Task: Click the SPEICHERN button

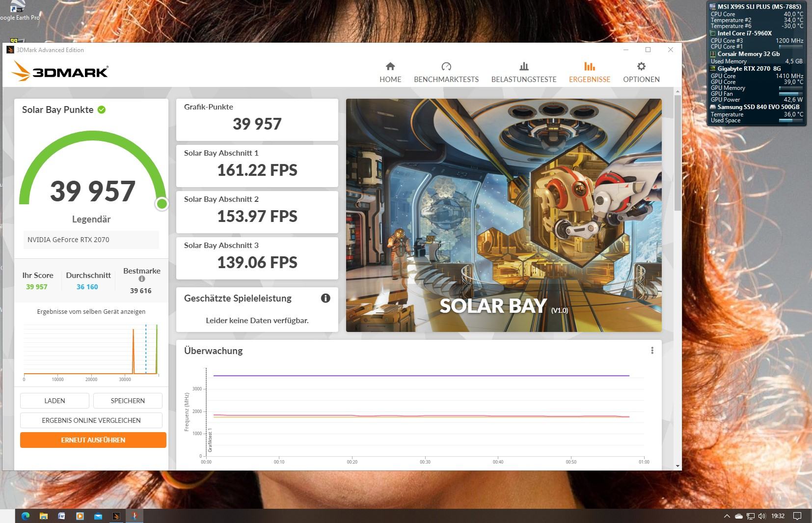Action: (128, 401)
